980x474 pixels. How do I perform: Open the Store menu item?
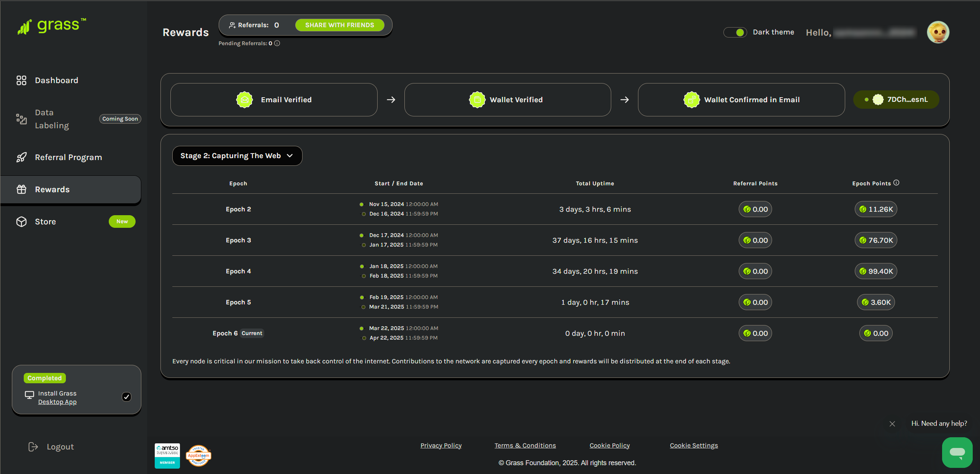pyautogui.click(x=45, y=222)
